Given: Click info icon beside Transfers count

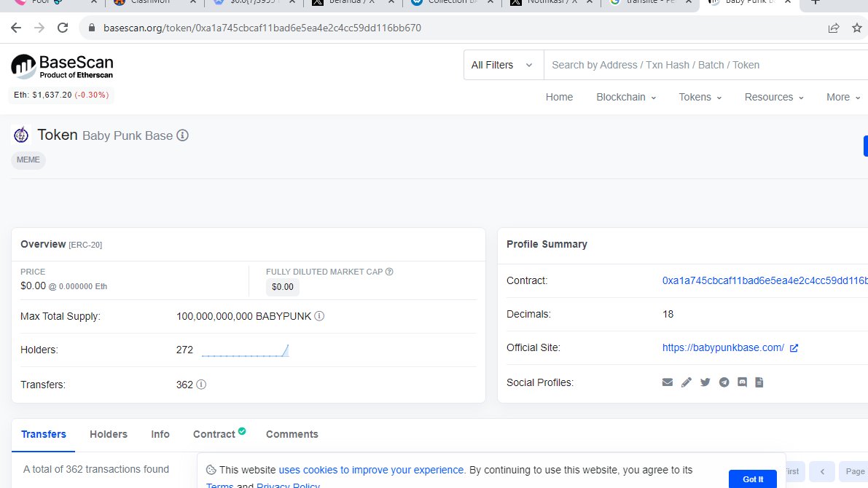Looking at the screenshot, I should click(201, 385).
